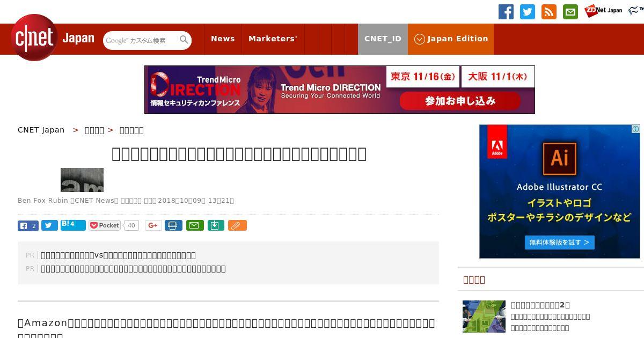This screenshot has height=338, width=644.
Task: Share article via Facebook button
Action: 28,226
